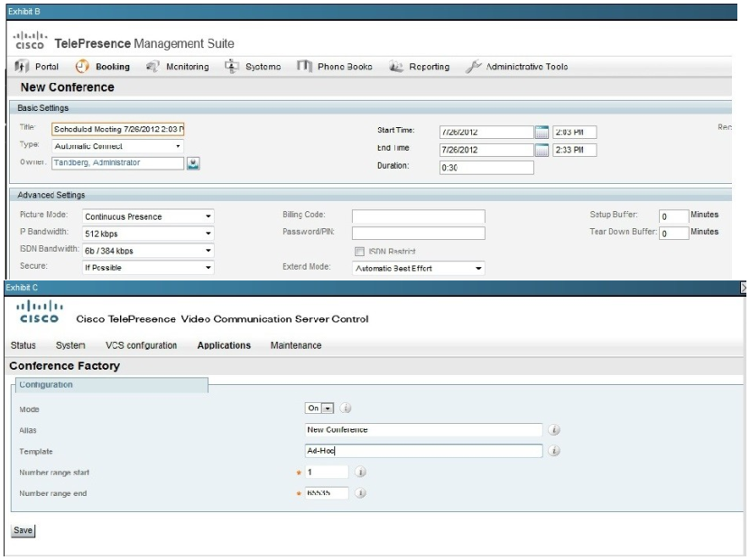Click the Owner field Tandberg, Administrator

[x=117, y=163]
